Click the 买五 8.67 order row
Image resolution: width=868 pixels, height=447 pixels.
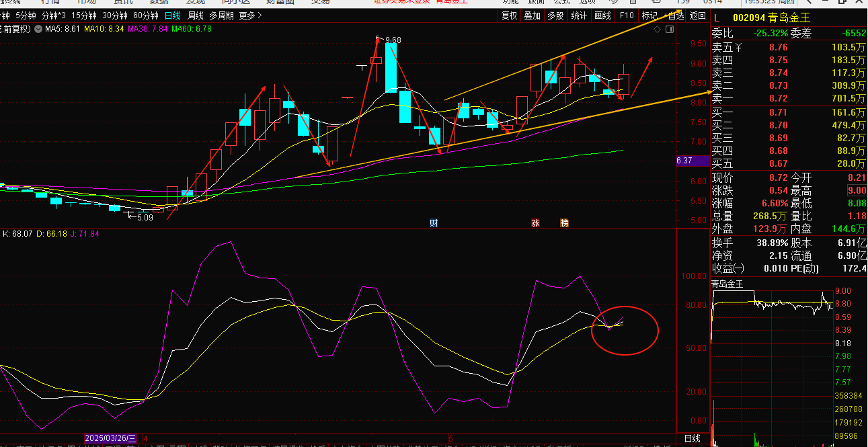coord(789,163)
